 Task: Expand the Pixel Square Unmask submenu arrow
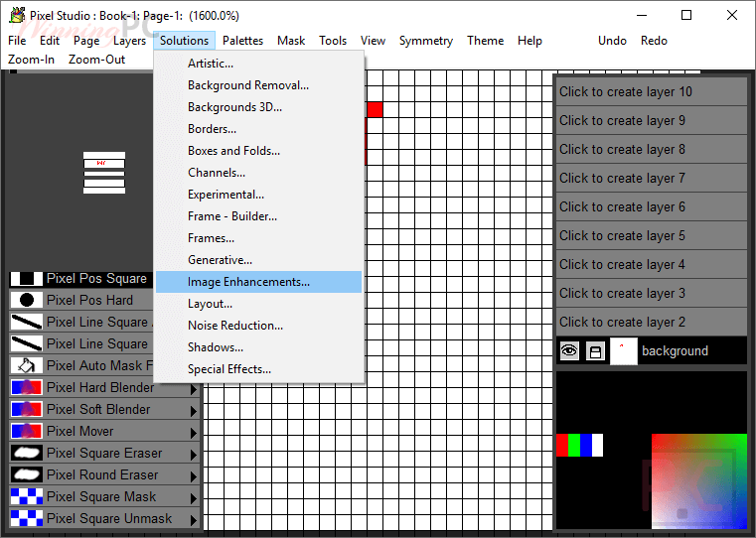point(194,520)
